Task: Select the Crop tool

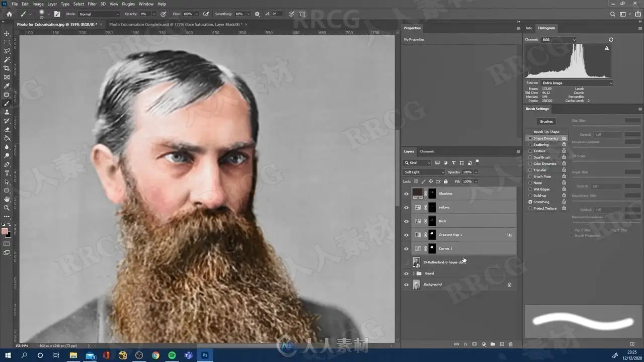Action: coord(7,68)
